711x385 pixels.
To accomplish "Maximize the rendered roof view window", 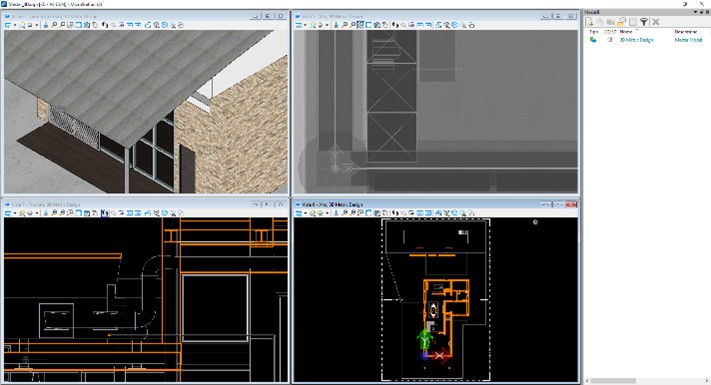I will pos(268,16).
